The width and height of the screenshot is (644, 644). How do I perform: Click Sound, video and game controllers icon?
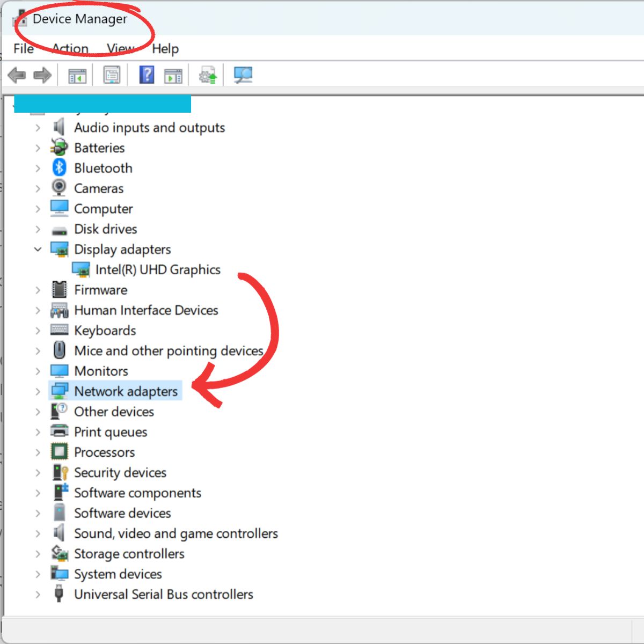[x=59, y=533]
